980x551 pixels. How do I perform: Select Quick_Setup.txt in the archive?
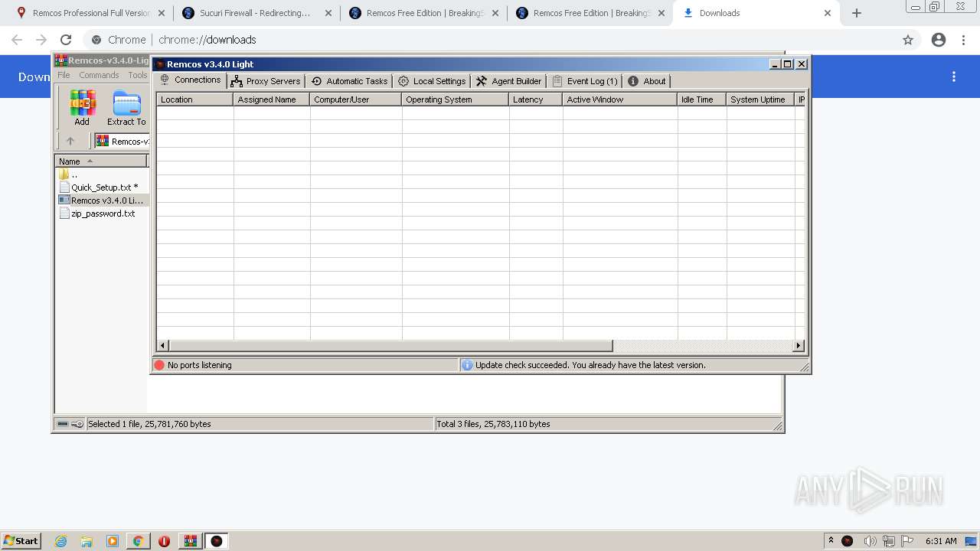tap(99, 187)
